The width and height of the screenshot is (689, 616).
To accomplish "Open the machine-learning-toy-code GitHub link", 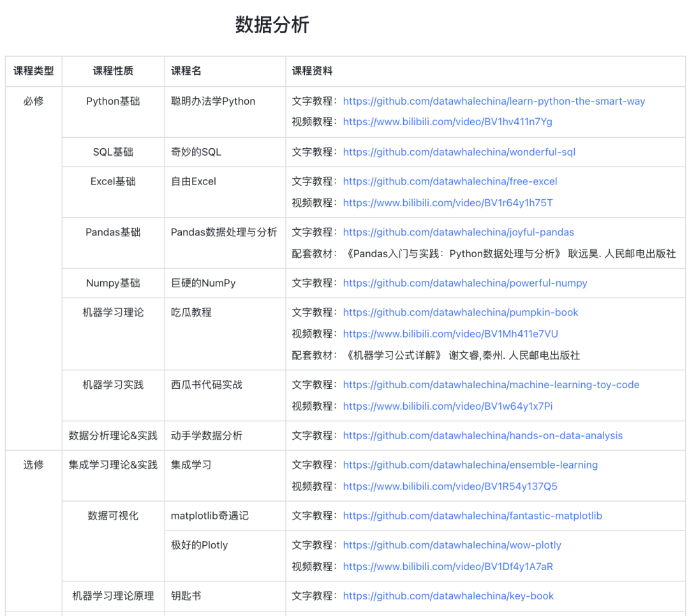I will click(x=491, y=384).
